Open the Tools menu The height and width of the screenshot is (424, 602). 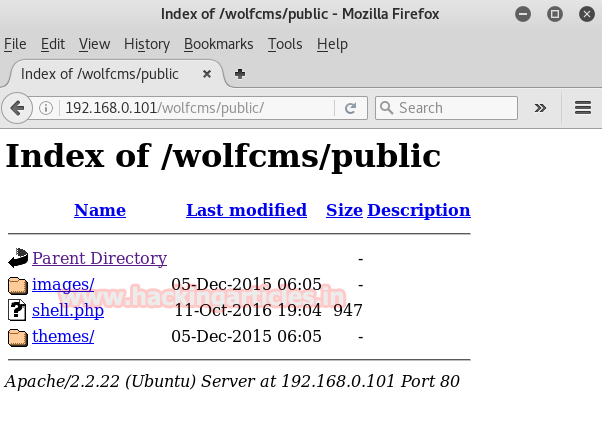click(x=285, y=44)
